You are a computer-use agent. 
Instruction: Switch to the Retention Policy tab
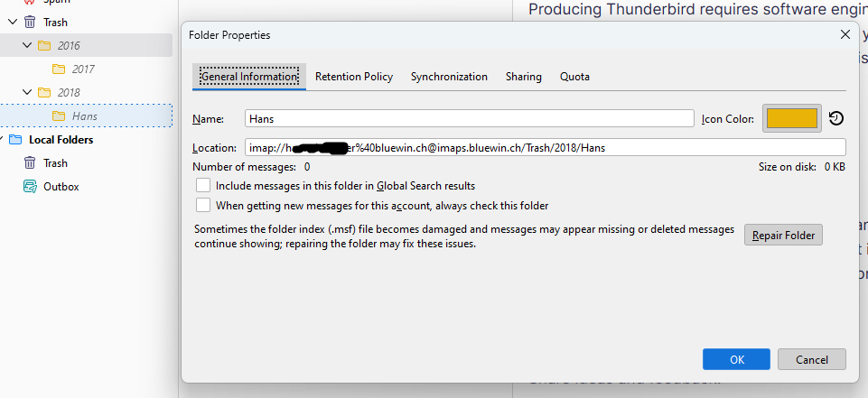tap(354, 77)
